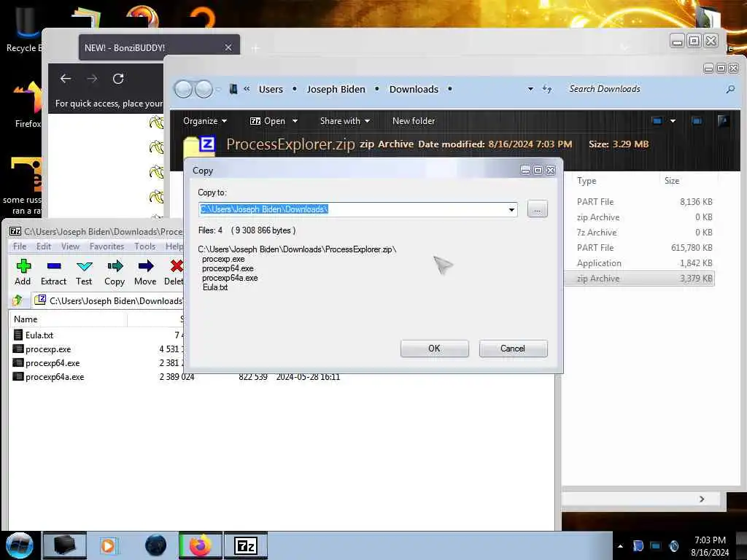
Task: Refresh the Explorer folder view
Action: (547, 89)
